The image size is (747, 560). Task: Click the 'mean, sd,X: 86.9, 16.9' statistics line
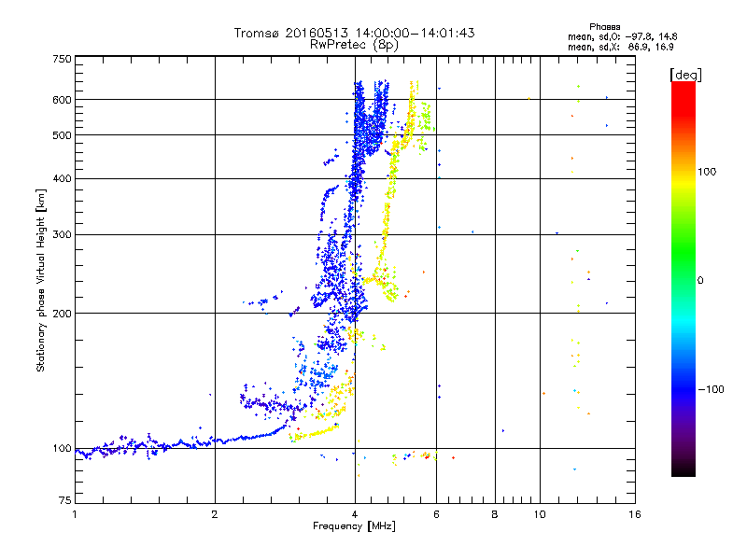[620, 47]
